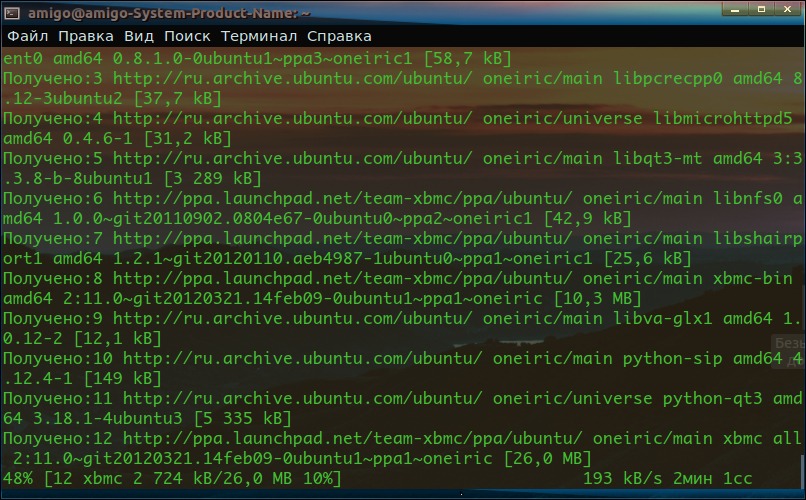806x500 pixels.
Task: Click the size text [42,9 kB]
Action: (588, 219)
